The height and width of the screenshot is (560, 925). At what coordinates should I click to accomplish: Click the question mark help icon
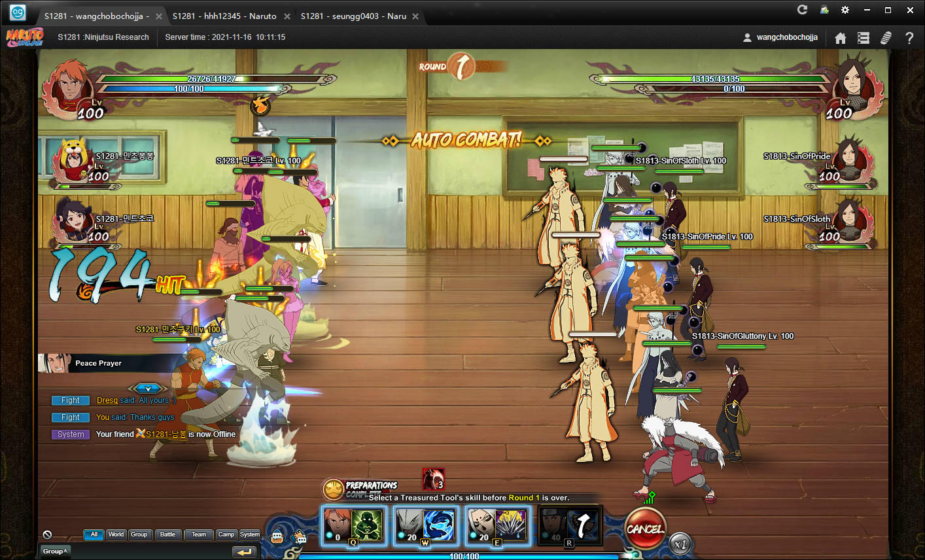point(909,38)
